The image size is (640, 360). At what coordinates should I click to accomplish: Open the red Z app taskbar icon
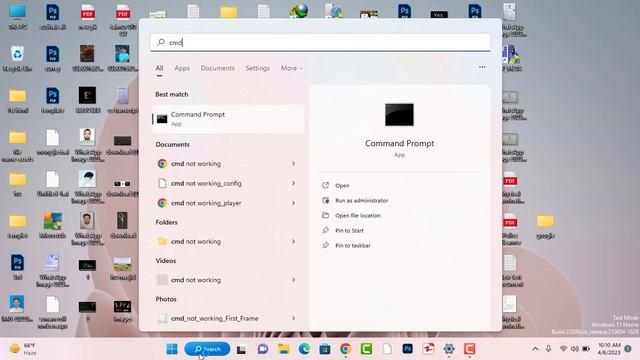pyautogui.click(x=428, y=349)
